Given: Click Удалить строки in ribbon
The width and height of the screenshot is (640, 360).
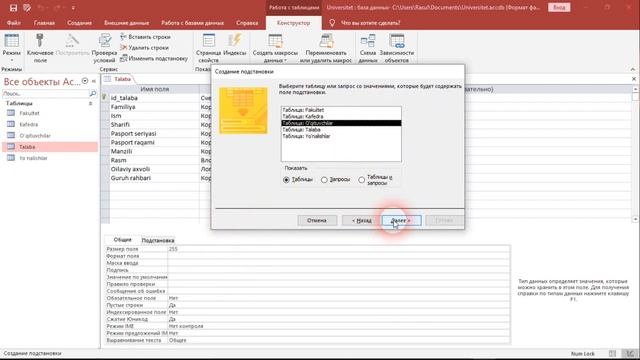Looking at the screenshot, I should 144,48.
